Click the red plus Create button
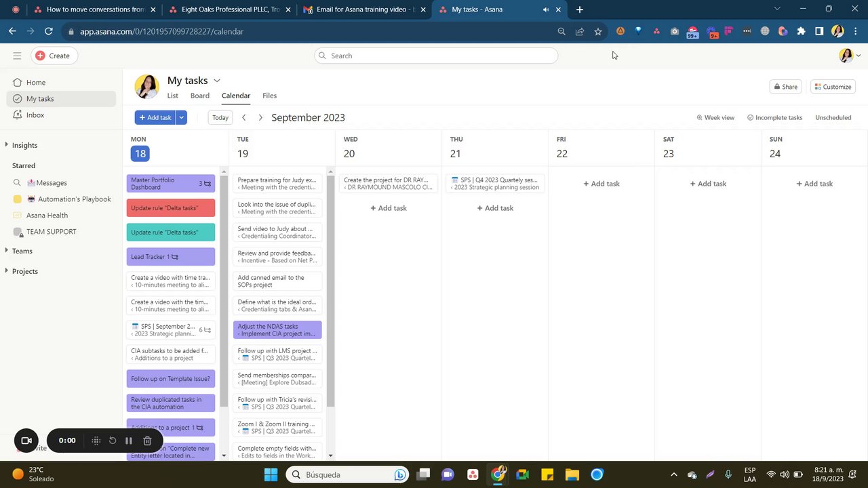The height and width of the screenshot is (488, 868). 53,56
